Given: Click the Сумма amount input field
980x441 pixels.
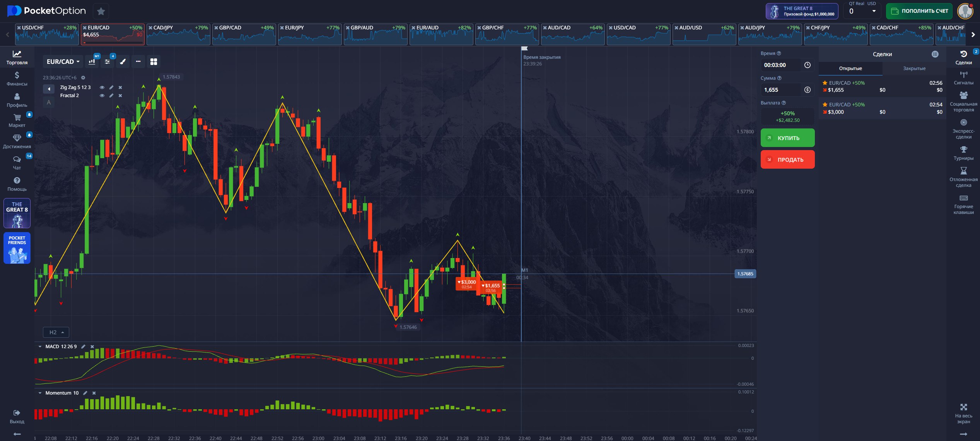Looking at the screenshot, I should click(x=781, y=90).
